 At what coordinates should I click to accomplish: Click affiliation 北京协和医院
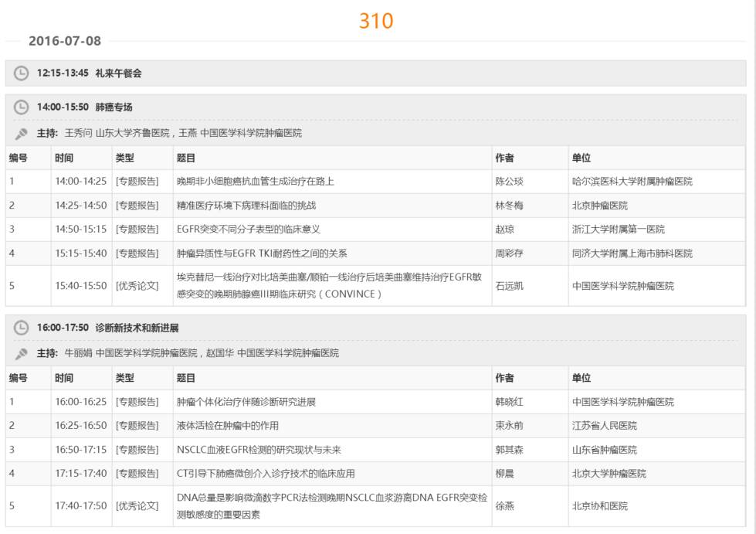click(x=600, y=505)
